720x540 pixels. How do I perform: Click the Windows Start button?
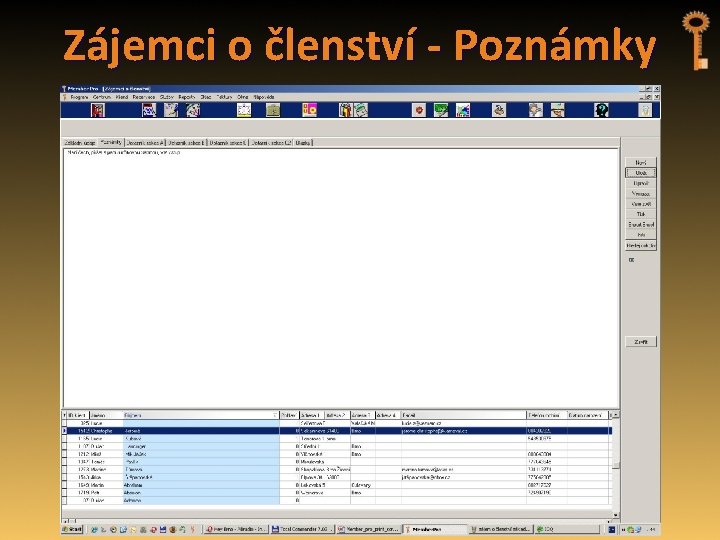[73, 529]
